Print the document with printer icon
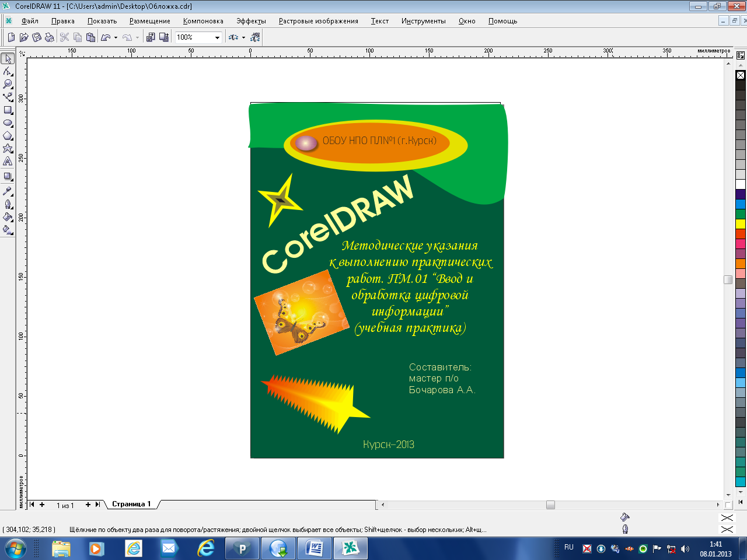The width and height of the screenshot is (747, 560). click(50, 37)
